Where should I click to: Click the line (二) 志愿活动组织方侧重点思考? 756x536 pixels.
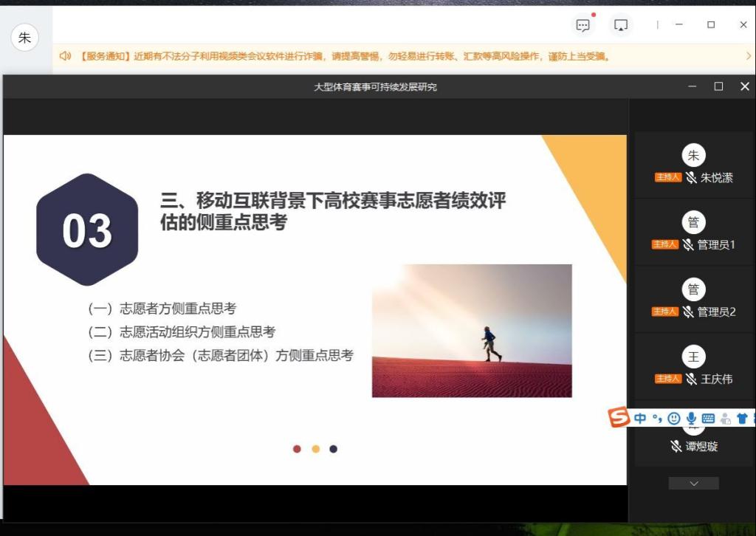(182, 332)
